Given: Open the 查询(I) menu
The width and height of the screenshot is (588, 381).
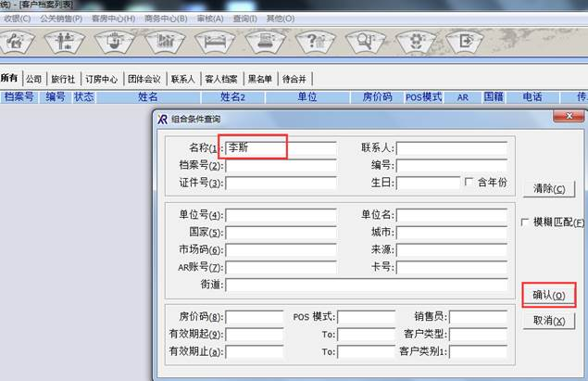Looking at the screenshot, I should point(245,18).
